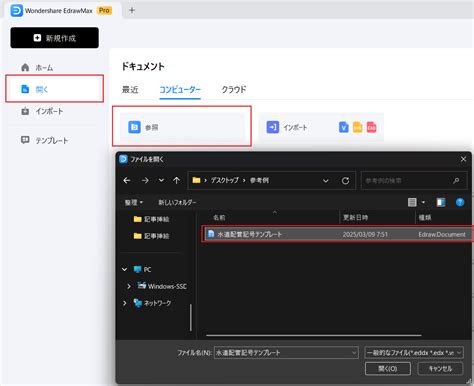Open recent locations chevron in file dialog
The width and height of the screenshot is (474, 386).
[161, 180]
